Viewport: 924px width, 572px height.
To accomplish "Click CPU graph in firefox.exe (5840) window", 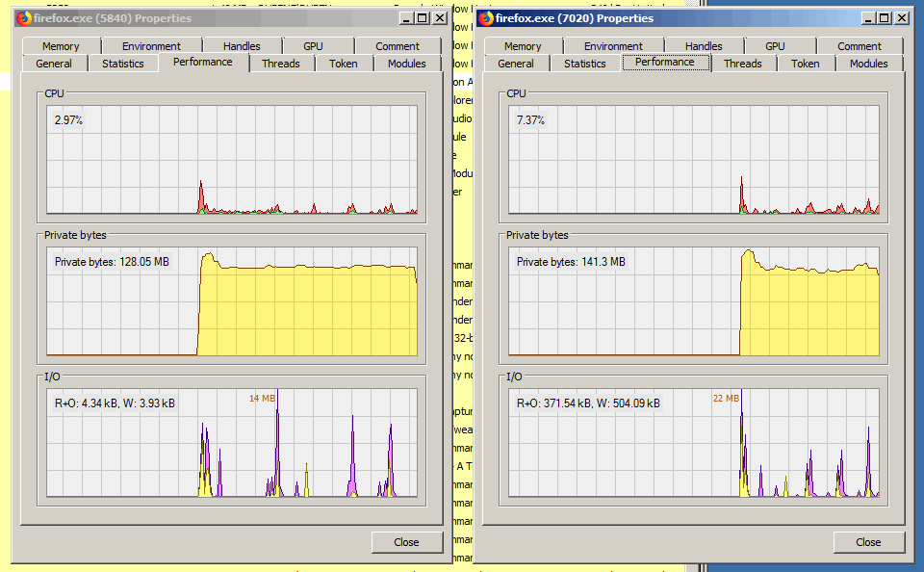I will point(232,160).
